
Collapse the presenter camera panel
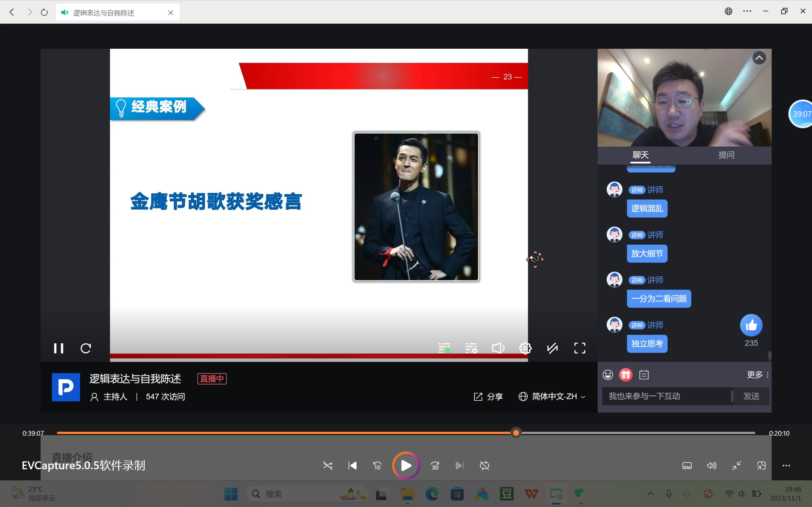pyautogui.click(x=759, y=58)
